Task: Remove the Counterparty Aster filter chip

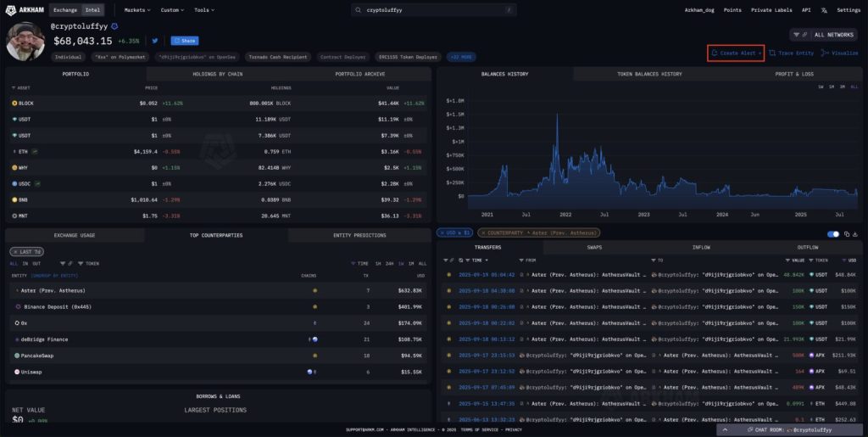Action: point(483,233)
